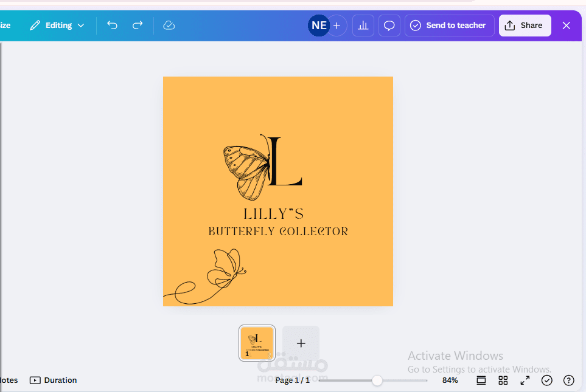Open the help question mark

[x=569, y=380]
